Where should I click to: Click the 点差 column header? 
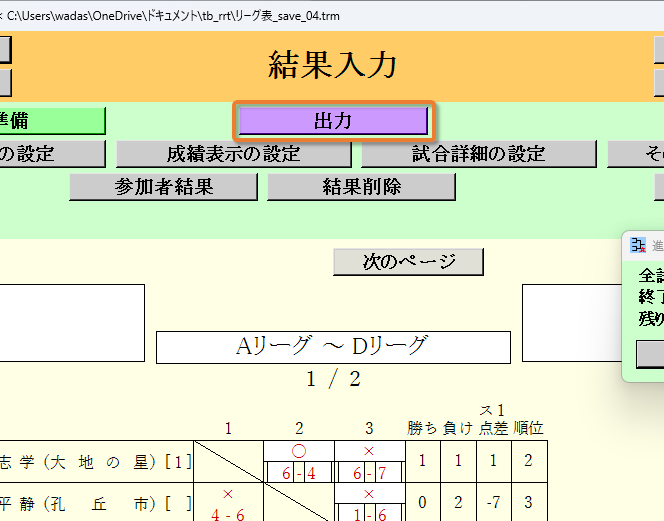[493, 428]
